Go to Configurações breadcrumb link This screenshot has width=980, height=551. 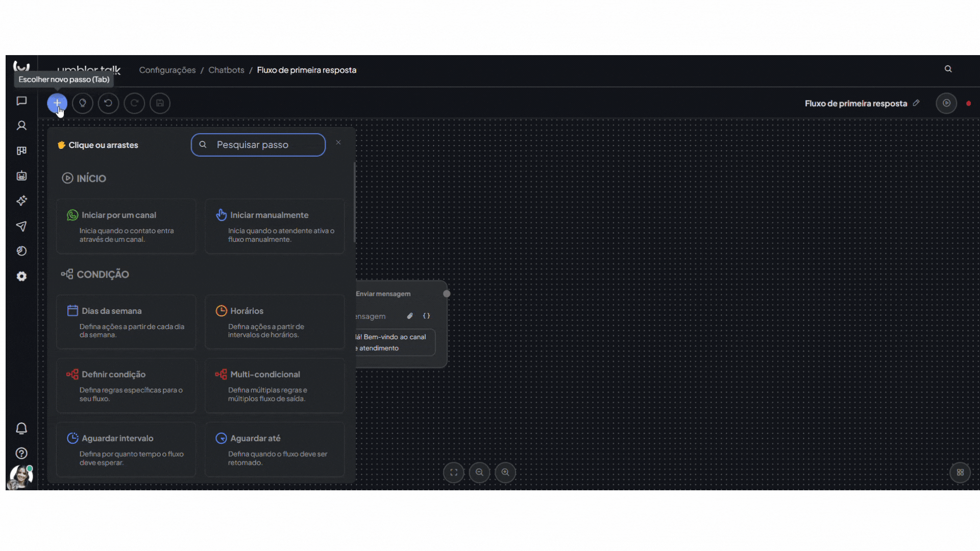tap(167, 70)
